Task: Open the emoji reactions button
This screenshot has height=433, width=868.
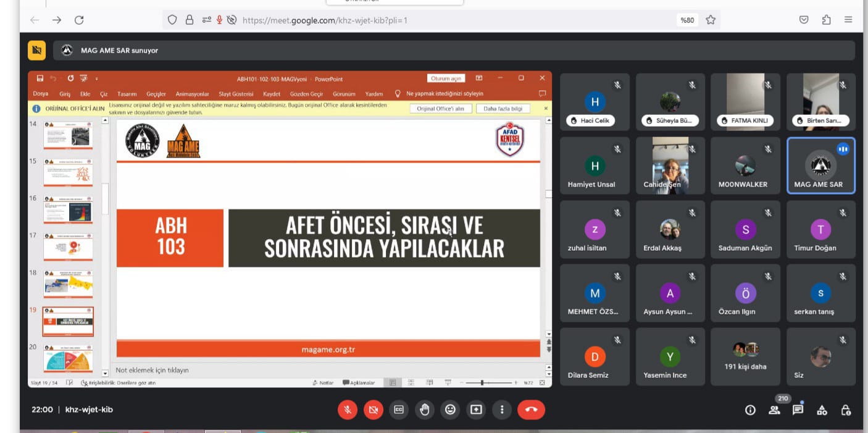Action: [451, 410]
